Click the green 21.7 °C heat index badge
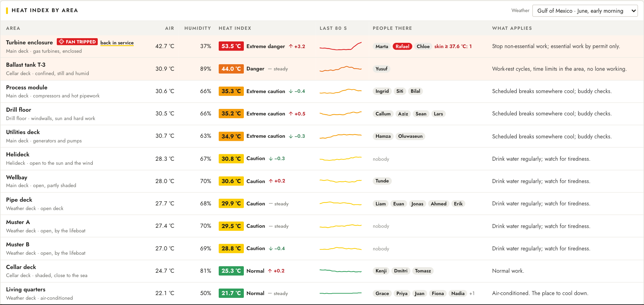The image size is (644, 305). click(231, 293)
